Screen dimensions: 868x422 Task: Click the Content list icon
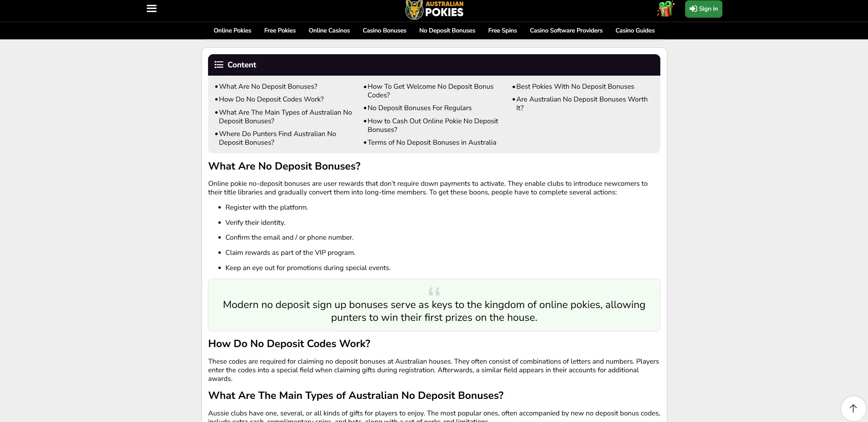219,65
